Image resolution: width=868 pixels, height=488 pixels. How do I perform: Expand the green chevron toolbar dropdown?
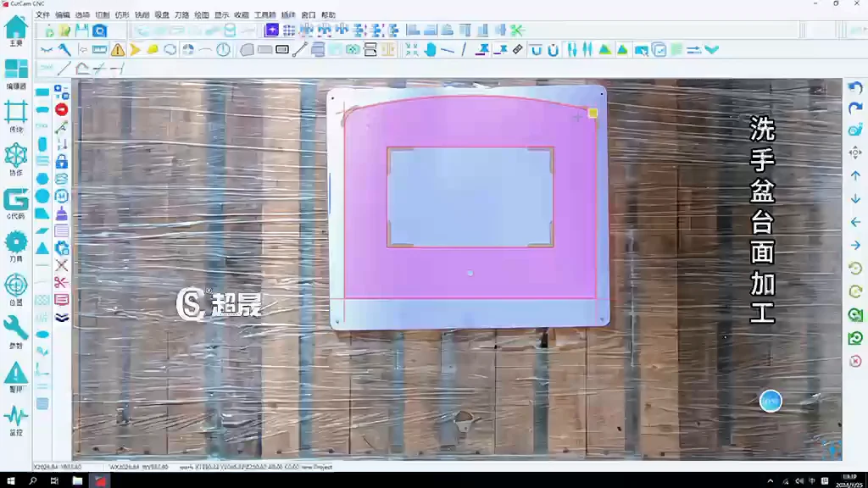712,50
